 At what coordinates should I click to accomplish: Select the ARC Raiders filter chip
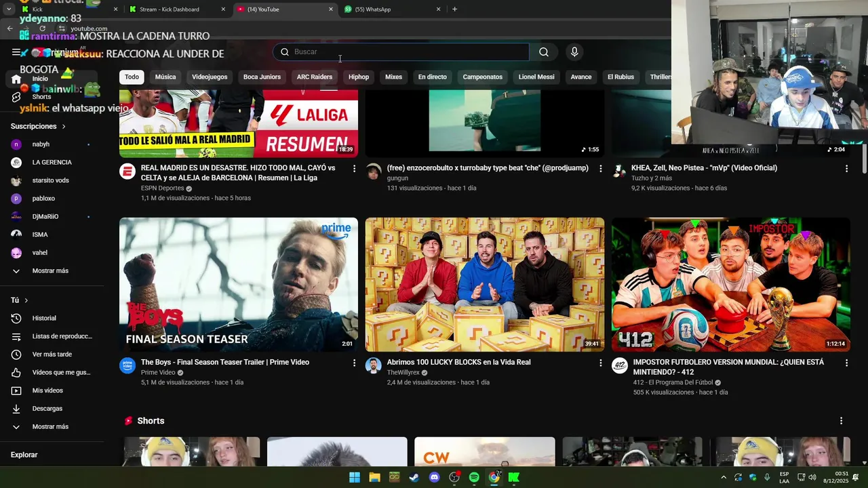[x=315, y=77]
